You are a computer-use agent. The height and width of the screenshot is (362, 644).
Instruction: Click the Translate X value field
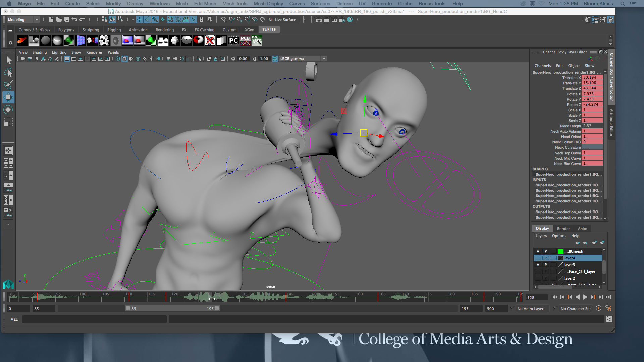click(x=592, y=78)
